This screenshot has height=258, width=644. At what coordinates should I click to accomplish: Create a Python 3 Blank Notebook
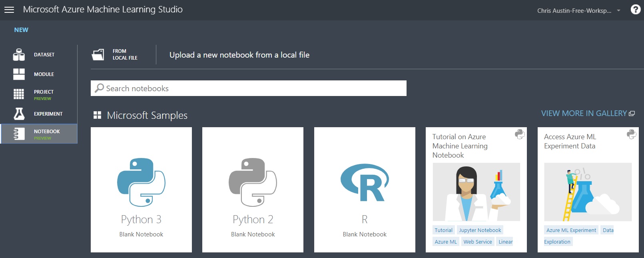pos(141,190)
